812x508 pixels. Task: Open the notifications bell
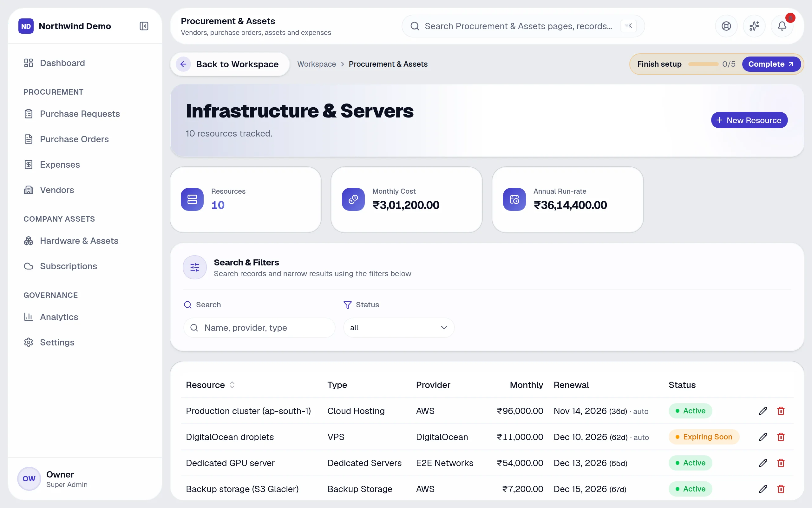point(782,26)
